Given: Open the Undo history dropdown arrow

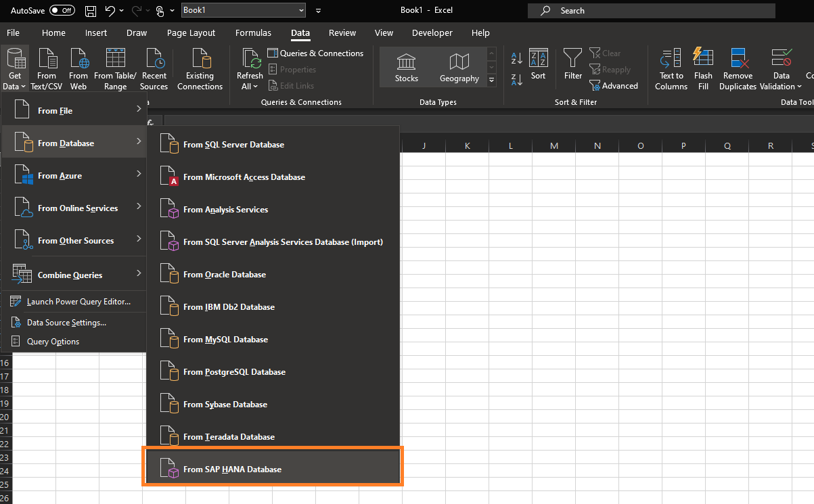Looking at the screenshot, I should coord(121,11).
